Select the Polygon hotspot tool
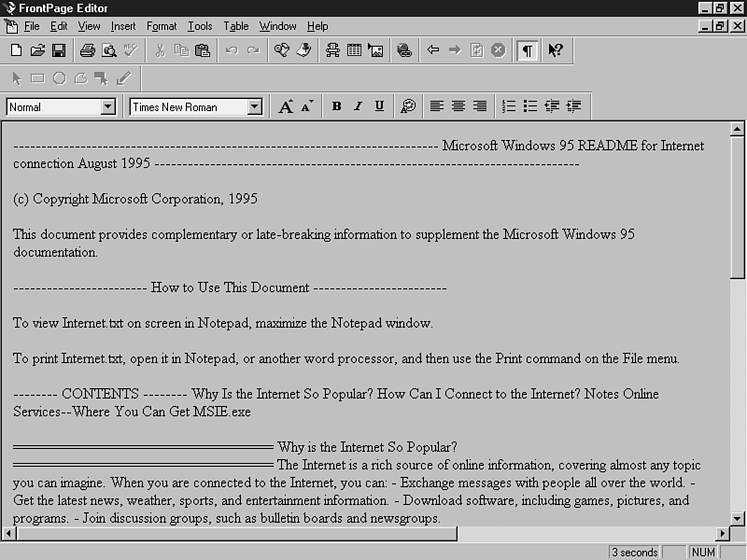 pyautogui.click(x=80, y=78)
